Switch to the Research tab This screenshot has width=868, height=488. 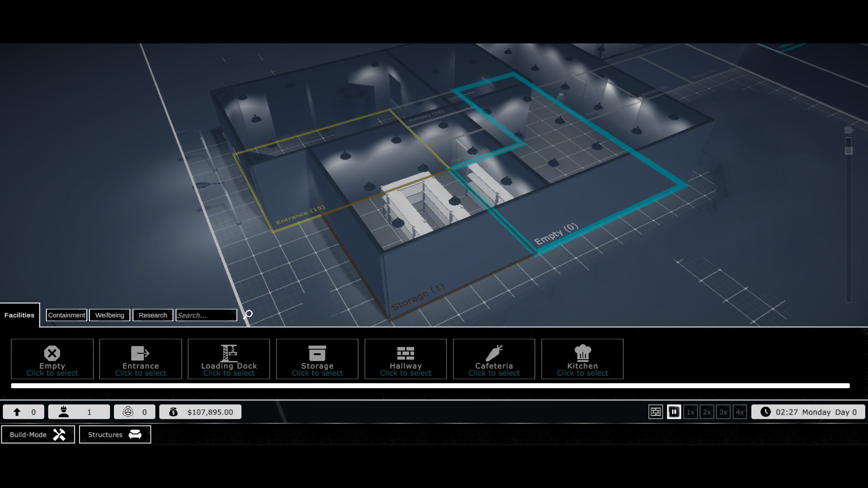[x=152, y=315]
